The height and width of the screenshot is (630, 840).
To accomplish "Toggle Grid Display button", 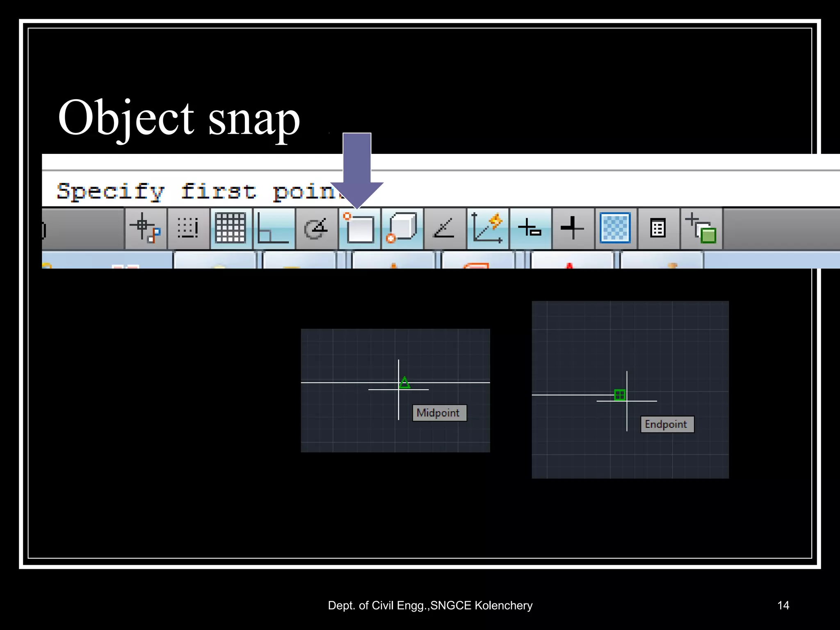I will tap(231, 228).
